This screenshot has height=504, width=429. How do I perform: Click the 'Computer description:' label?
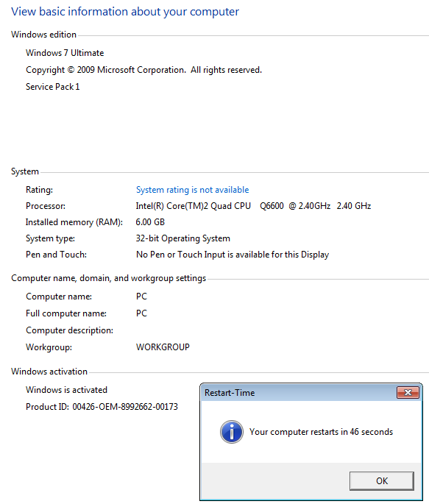69,330
